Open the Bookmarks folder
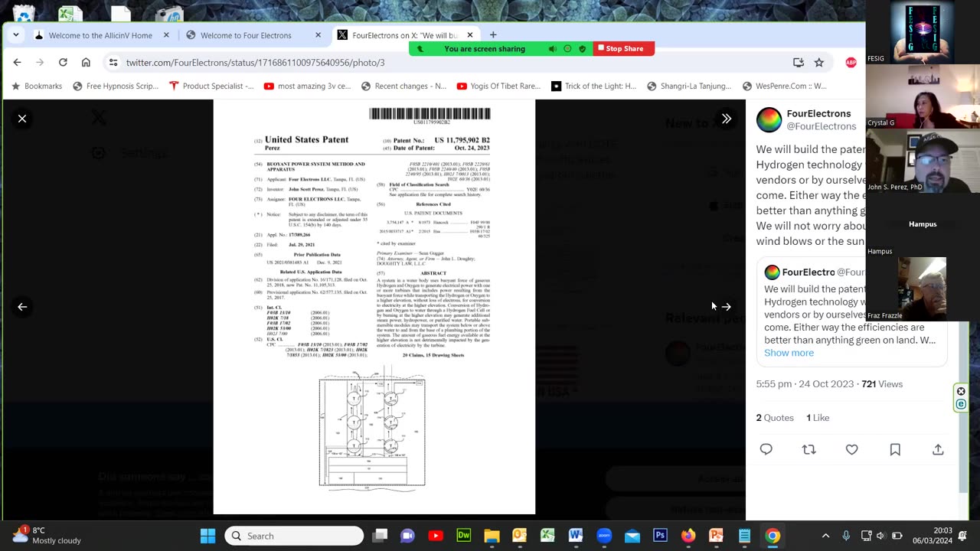Screen dimensions: 980x551 pos(35,86)
